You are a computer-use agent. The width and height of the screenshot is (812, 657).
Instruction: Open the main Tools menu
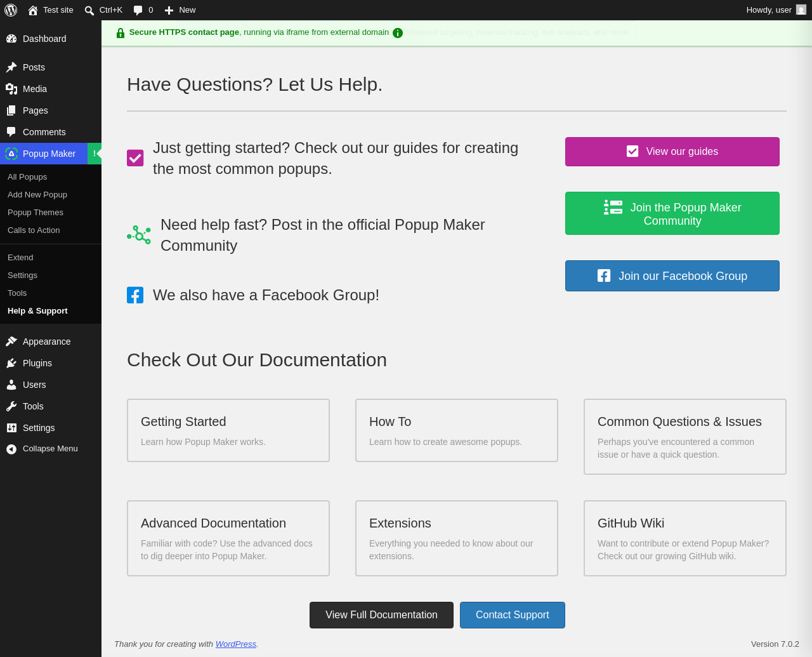tap(51, 406)
